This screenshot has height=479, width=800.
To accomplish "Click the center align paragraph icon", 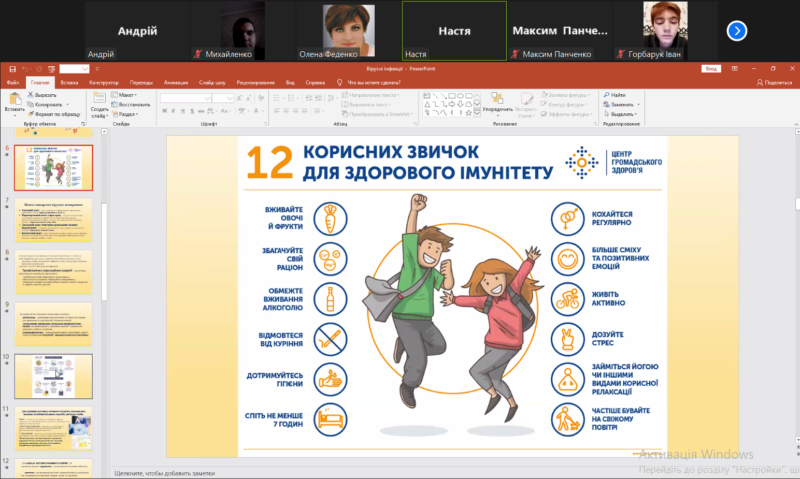I will coord(286,111).
